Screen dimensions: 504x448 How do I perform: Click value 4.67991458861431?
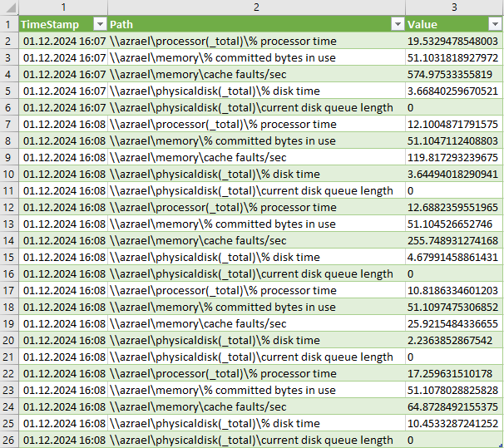[452, 257]
